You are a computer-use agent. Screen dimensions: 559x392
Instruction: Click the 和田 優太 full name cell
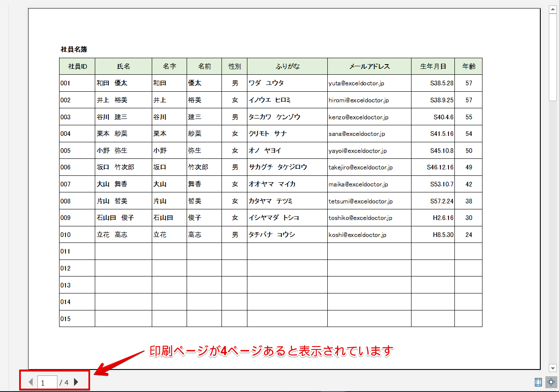(x=124, y=83)
